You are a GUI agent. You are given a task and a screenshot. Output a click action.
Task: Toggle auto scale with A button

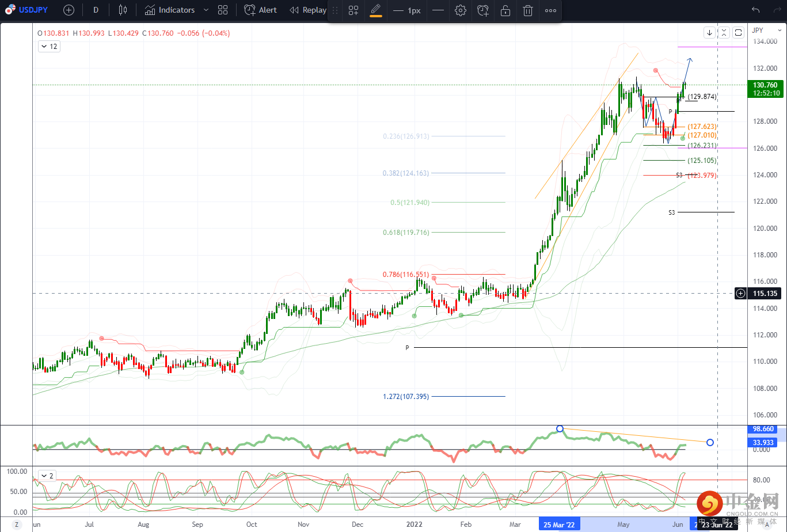(767, 525)
